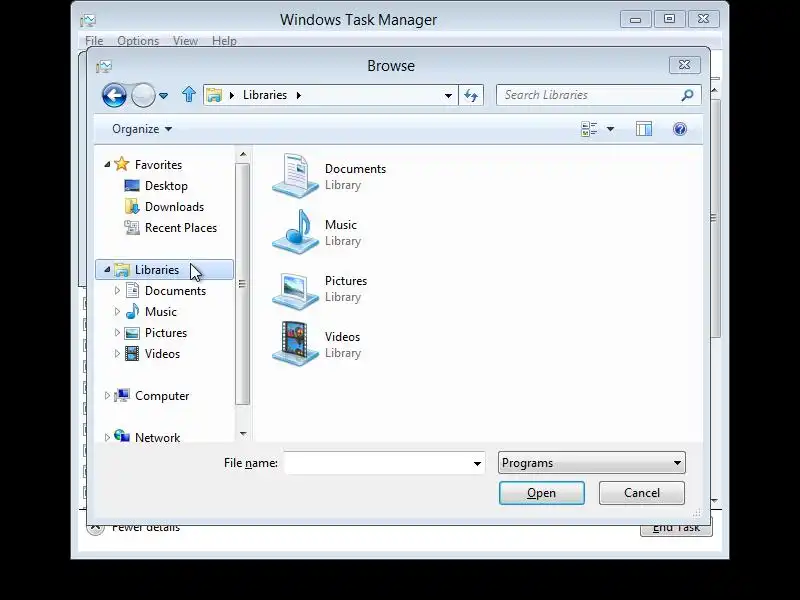Select the Pictures library name label
800x600 pixels.
coord(346,281)
